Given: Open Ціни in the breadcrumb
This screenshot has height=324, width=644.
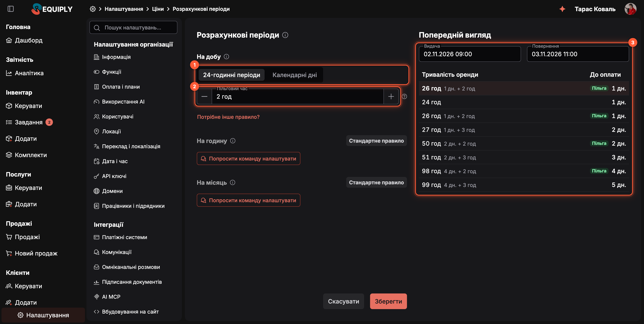Looking at the screenshot, I should (x=158, y=9).
